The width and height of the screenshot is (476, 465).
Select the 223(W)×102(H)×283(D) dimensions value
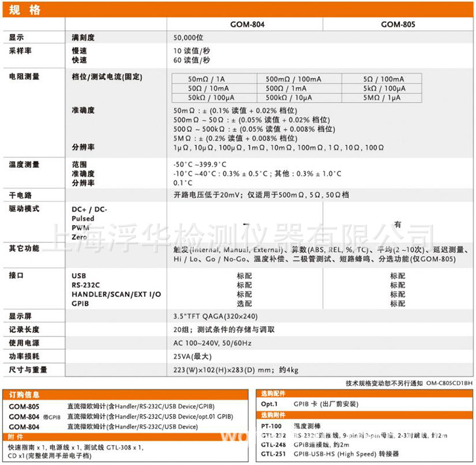pyautogui.click(x=236, y=370)
